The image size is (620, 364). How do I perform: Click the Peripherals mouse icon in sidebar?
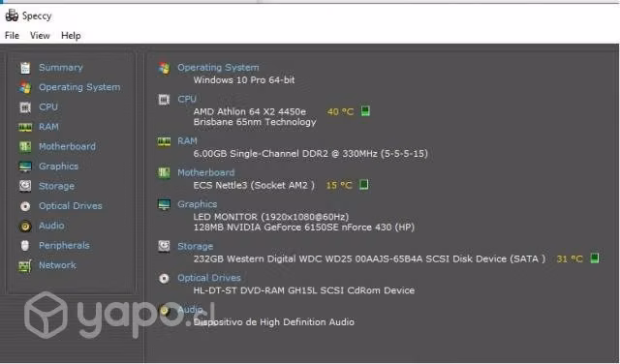tap(25, 246)
